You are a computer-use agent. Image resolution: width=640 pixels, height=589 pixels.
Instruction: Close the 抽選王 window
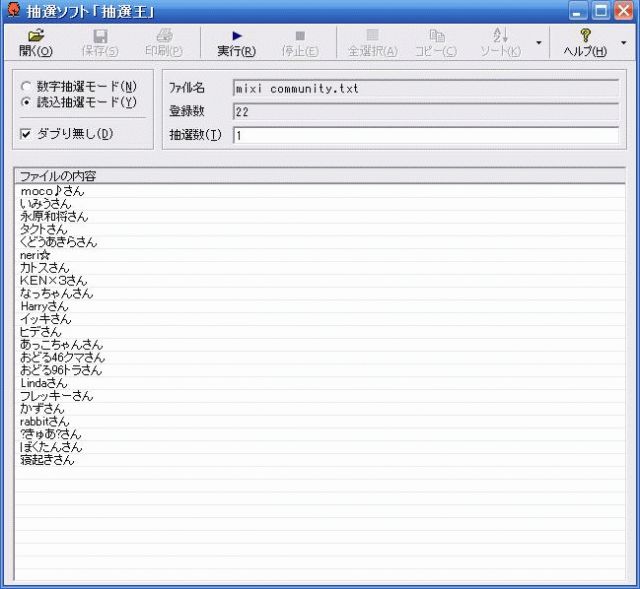(x=624, y=11)
